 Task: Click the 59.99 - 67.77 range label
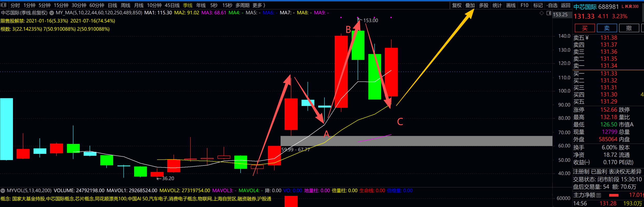click(295, 150)
